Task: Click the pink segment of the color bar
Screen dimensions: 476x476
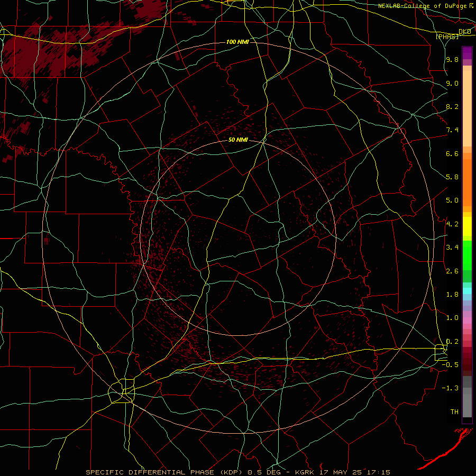Action: [467, 321]
